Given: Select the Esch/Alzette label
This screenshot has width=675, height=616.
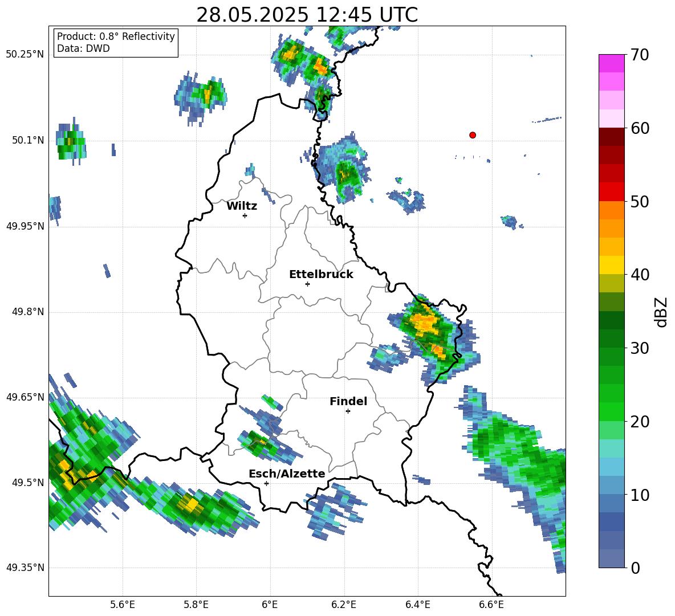Looking at the screenshot, I should [287, 474].
